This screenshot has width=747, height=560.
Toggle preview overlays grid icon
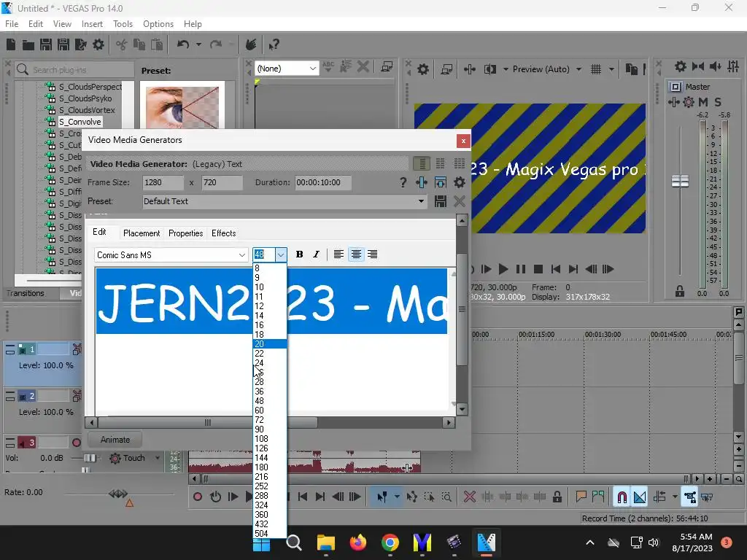(596, 69)
